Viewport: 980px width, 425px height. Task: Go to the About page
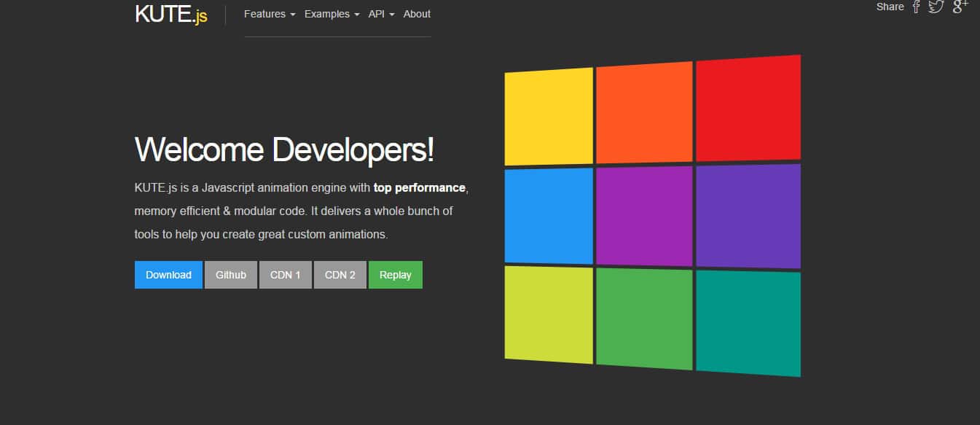pyautogui.click(x=417, y=14)
